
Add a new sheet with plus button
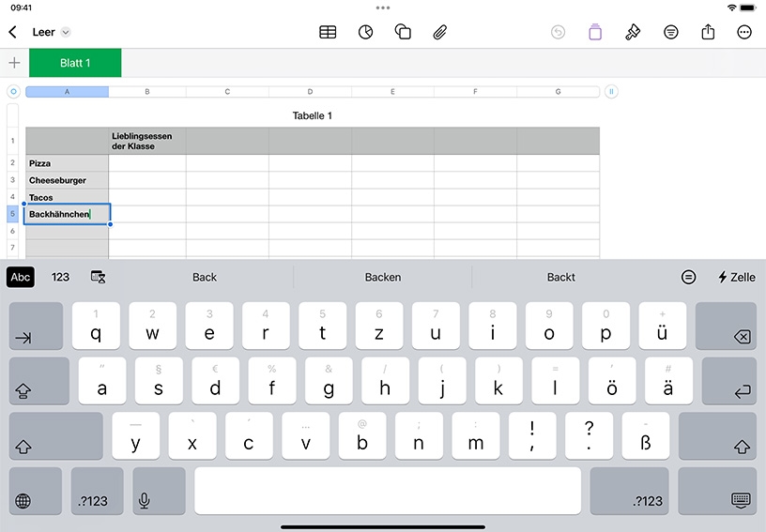point(15,63)
